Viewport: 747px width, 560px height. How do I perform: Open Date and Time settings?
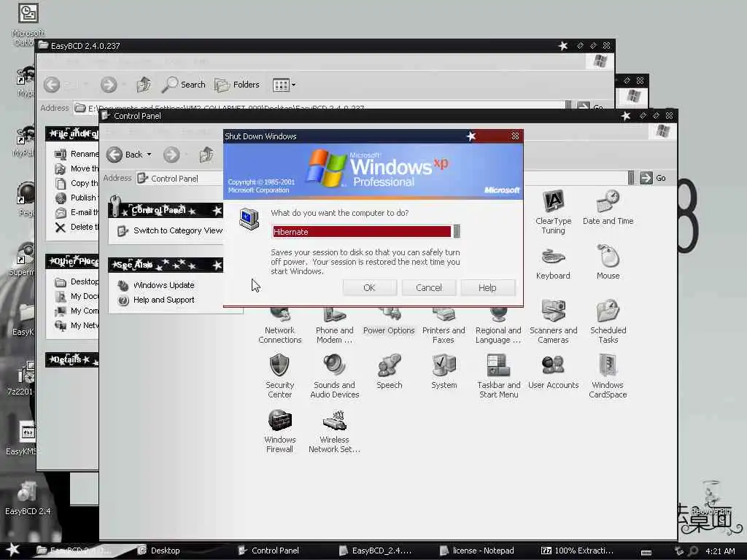tap(608, 208)
